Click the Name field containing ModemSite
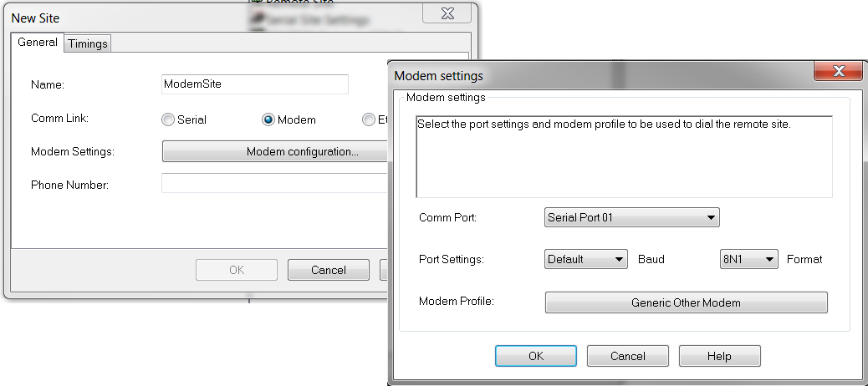 255,84
